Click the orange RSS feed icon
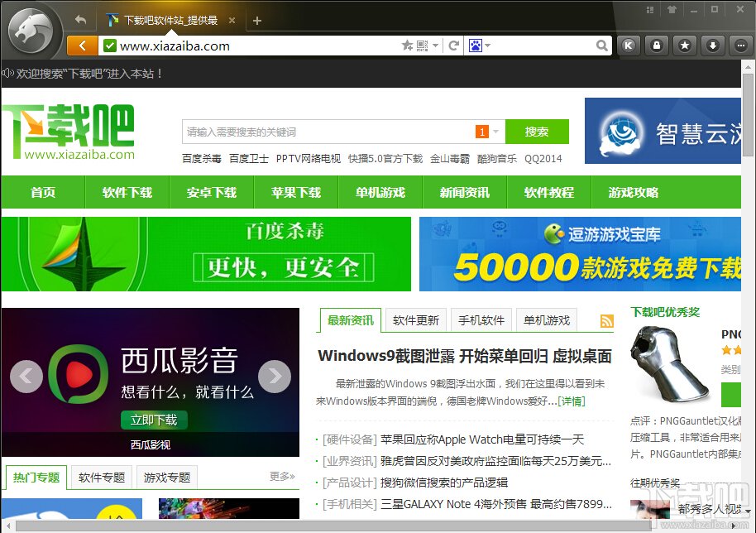This screenshot has height=533, width=756. (x=606, y=321)
